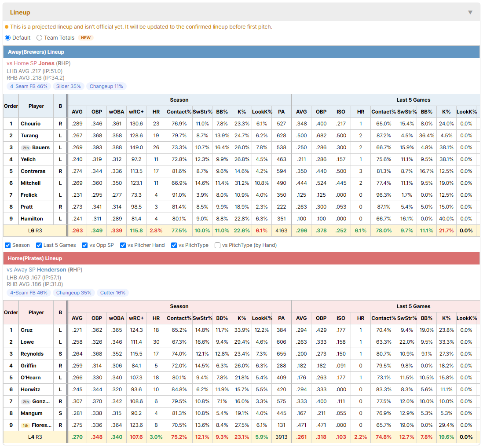
Task: Click the 2th badge beside Bauers
Action: [x=26, y=148]
